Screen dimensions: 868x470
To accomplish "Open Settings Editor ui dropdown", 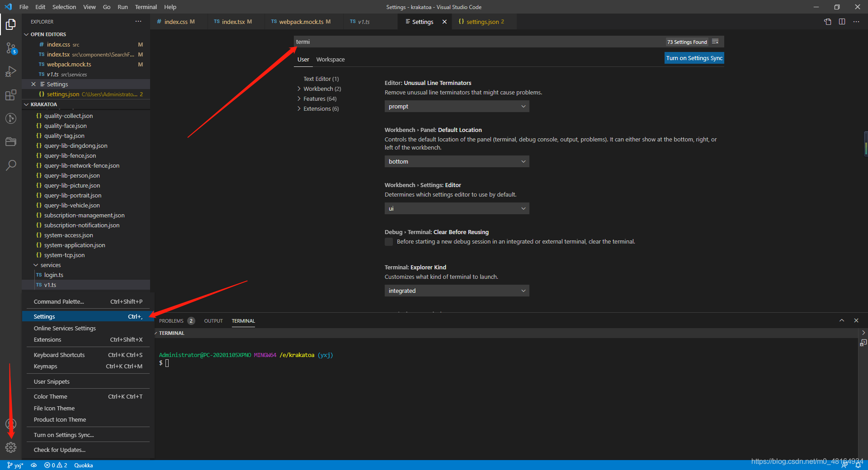I will (457, 208).
